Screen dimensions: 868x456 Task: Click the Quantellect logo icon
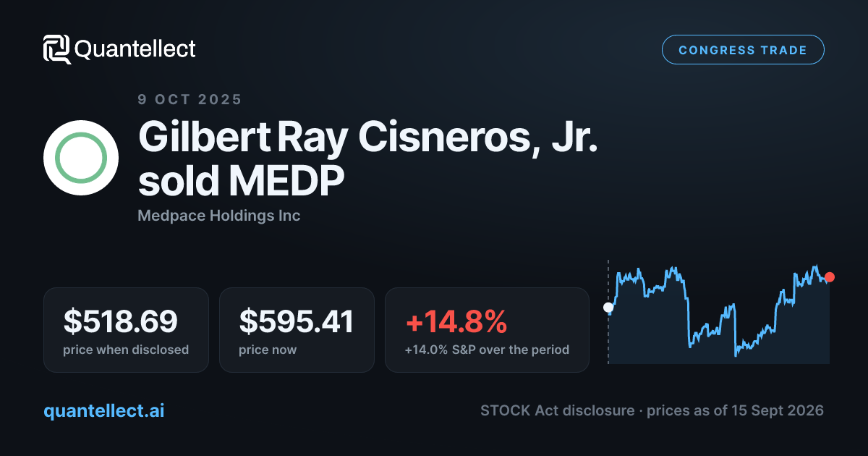click(56, 49)
